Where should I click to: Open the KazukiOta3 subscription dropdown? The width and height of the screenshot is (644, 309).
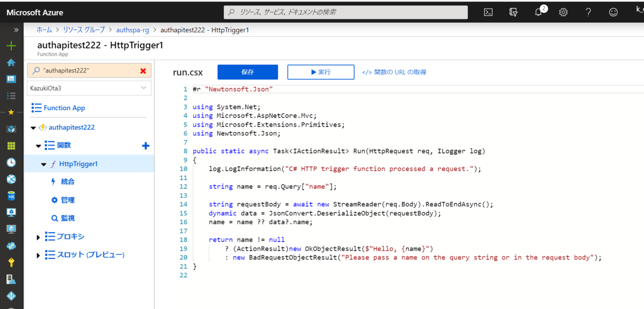[x=90, y=87]
